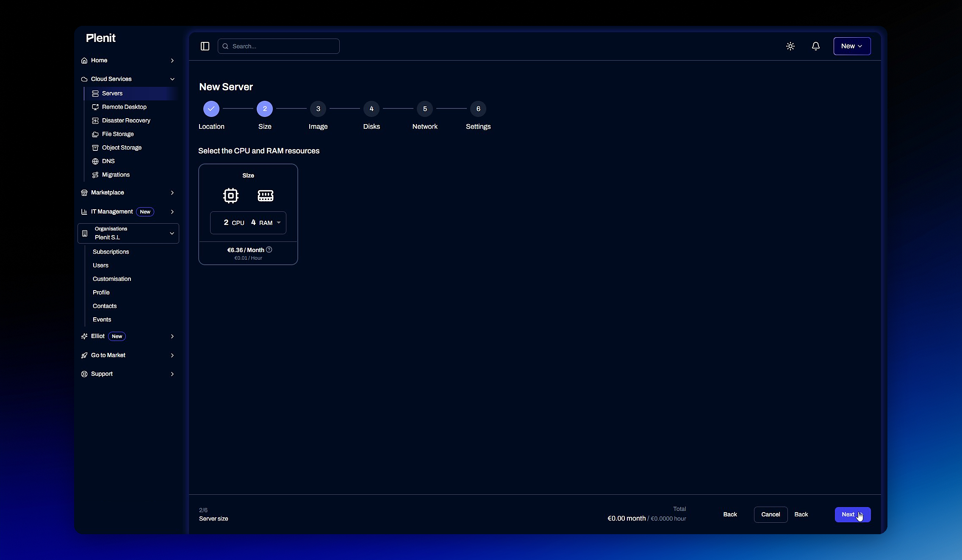Open the 2 CPU 4 RAM dropdown
Screen dimensions: 962x560
pos(248,223)
